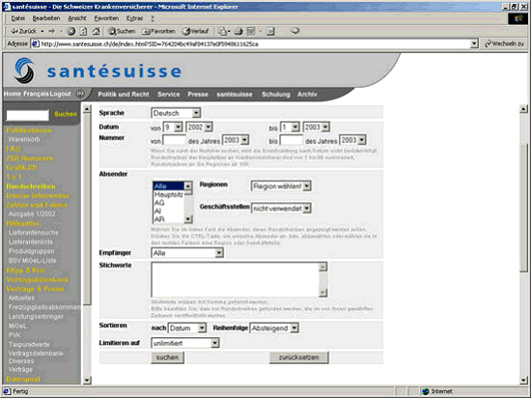Screen dimensions: 532x399
Task: Select AR in the Absender list
Action: tap(168, 219)
